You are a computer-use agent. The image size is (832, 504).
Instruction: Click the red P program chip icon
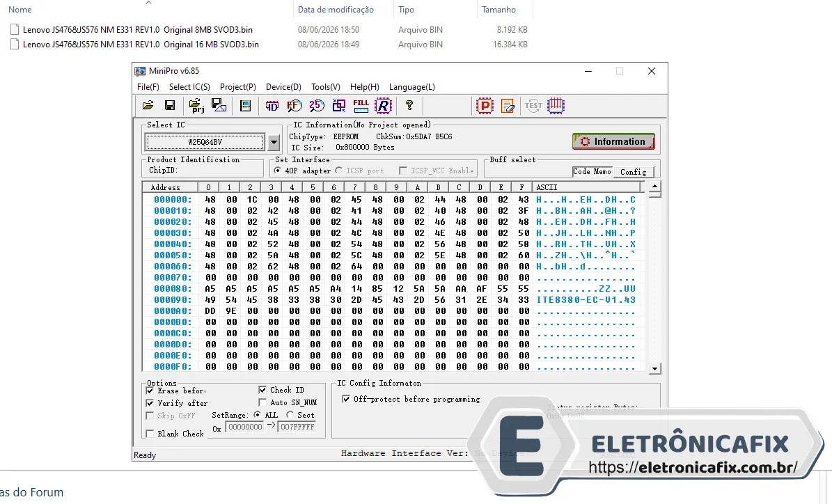[x=485, y=106]
